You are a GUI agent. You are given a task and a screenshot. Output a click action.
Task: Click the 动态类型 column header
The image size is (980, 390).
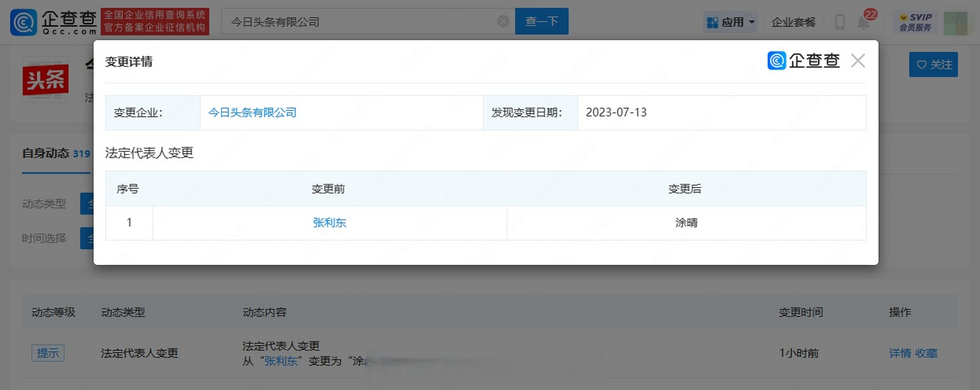pyautogui.click(x=123, y=312)
